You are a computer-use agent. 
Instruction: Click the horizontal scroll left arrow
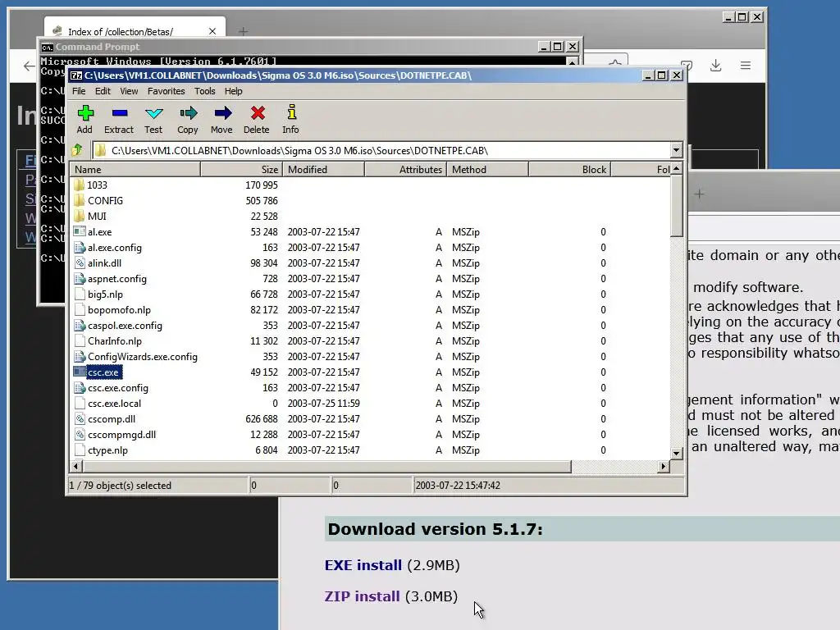tap(75, 467)
